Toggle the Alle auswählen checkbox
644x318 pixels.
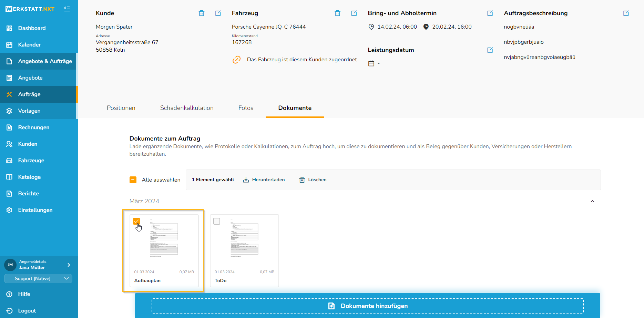point(133,180)
